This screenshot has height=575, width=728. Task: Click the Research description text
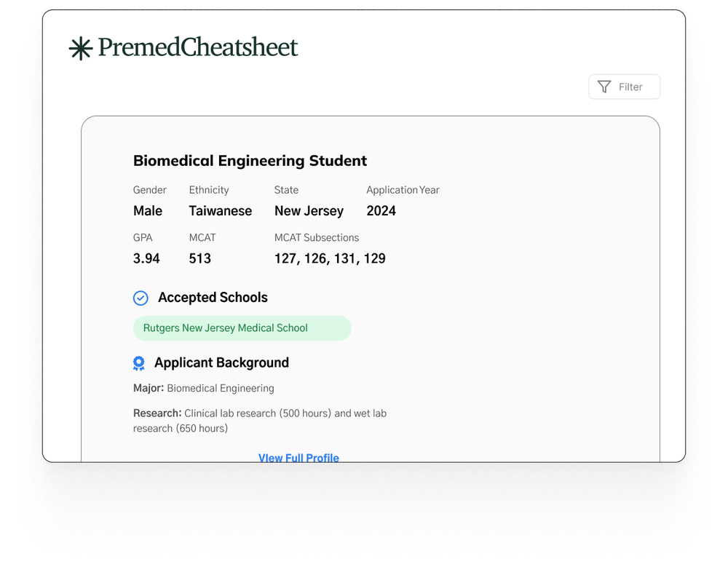pos(260,420)
